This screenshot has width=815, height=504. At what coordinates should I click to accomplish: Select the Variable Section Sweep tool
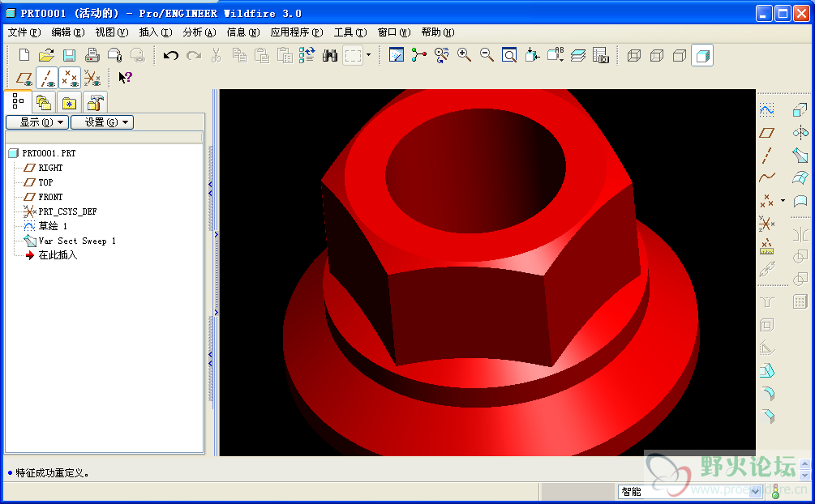(x=800, y=155)
